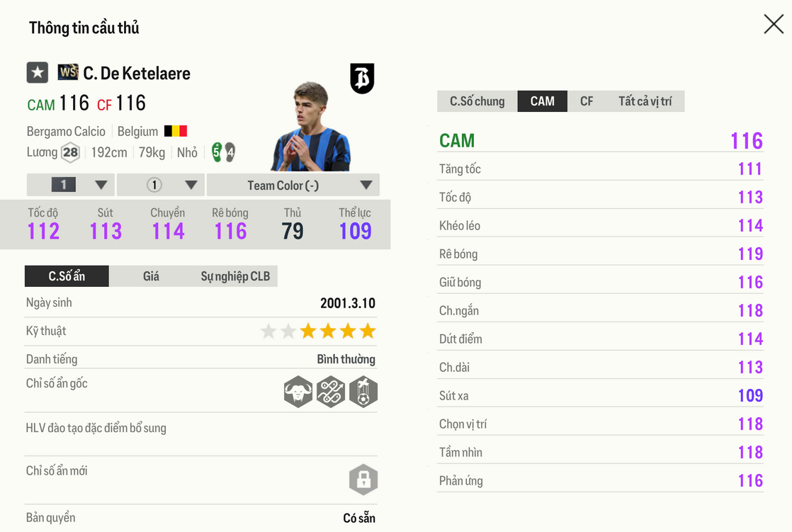Switch to the Giá tab
Viewport: 792px width, 532px height.
151,276
